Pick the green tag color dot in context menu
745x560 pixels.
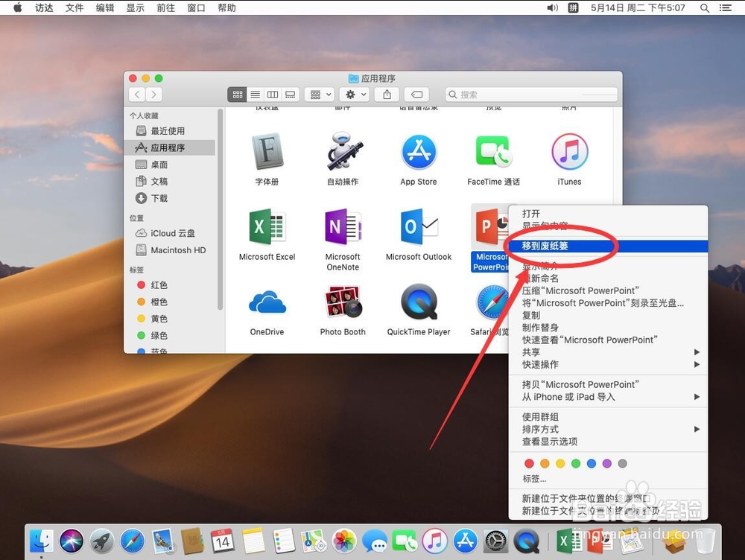576,464
